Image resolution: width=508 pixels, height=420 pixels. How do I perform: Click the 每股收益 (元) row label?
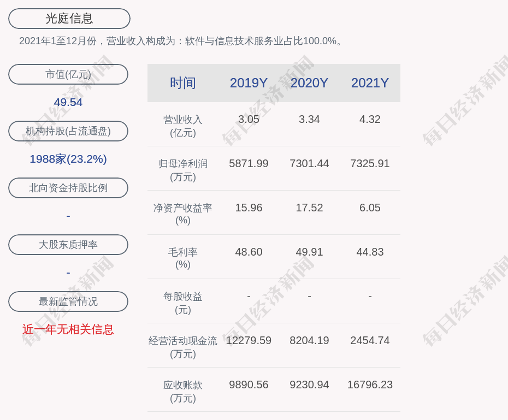coord(183,303)
